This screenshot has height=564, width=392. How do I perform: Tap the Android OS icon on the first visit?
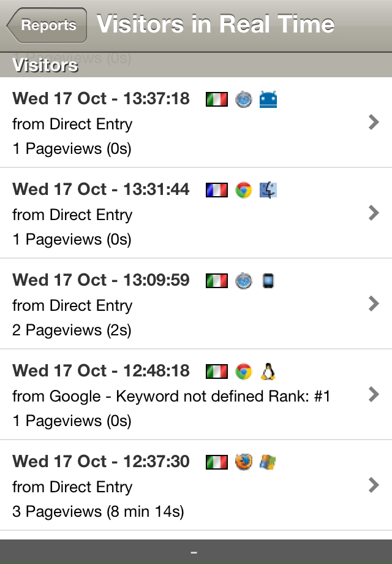pos(268,99)
